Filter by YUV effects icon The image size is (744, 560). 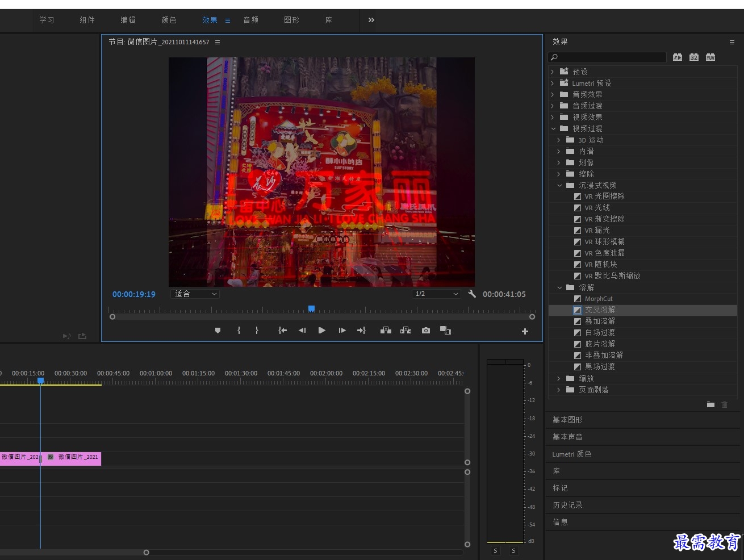[x=710, y=57]
